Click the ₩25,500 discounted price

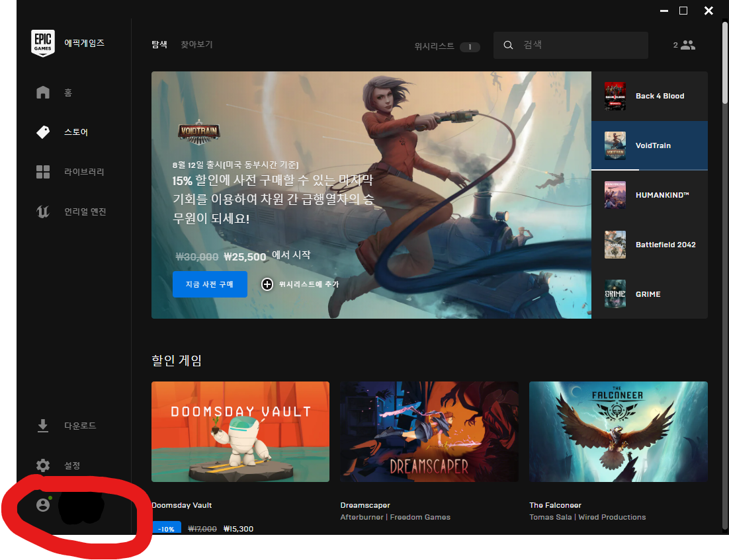pyautogui.click(x=245, y=257)
